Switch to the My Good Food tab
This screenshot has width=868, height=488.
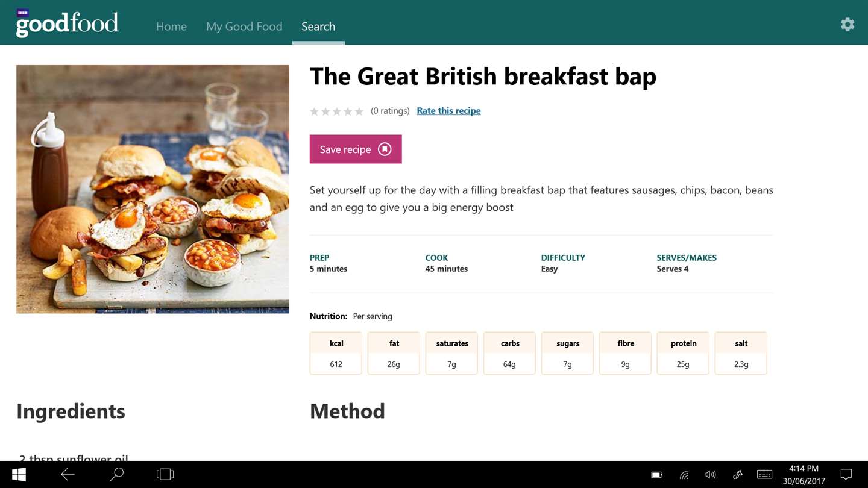pos(244,27)
